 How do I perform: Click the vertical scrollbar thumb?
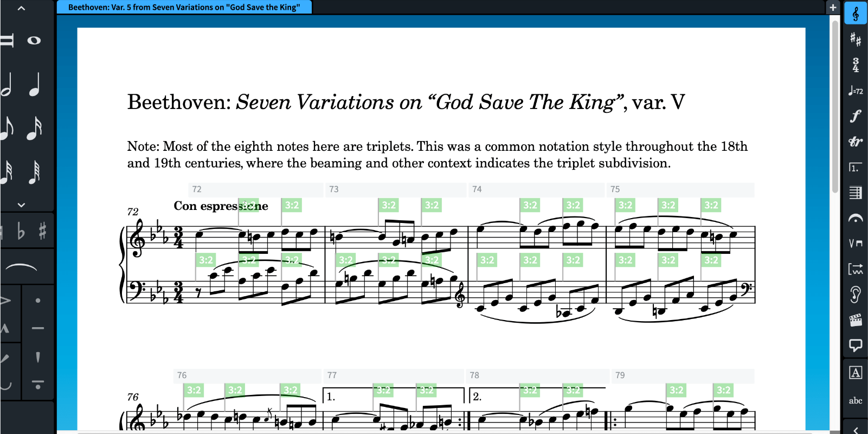tap(835, 107)
